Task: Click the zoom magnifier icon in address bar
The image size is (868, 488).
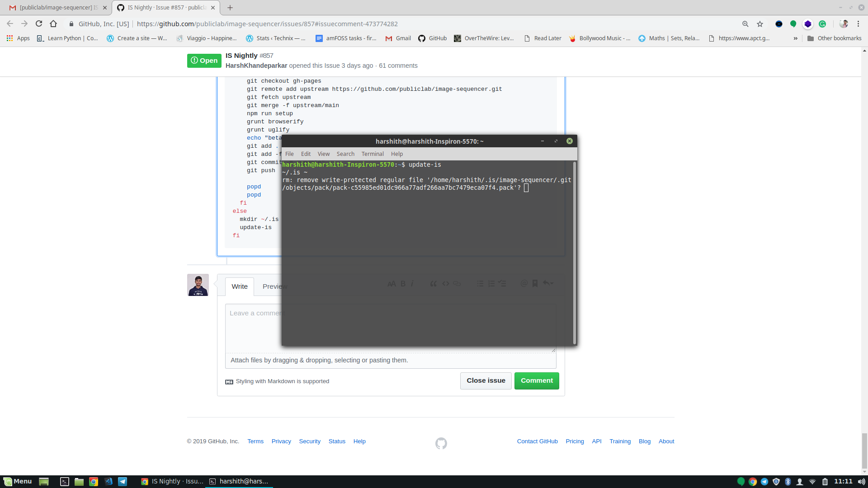Action: coord(745,24)
